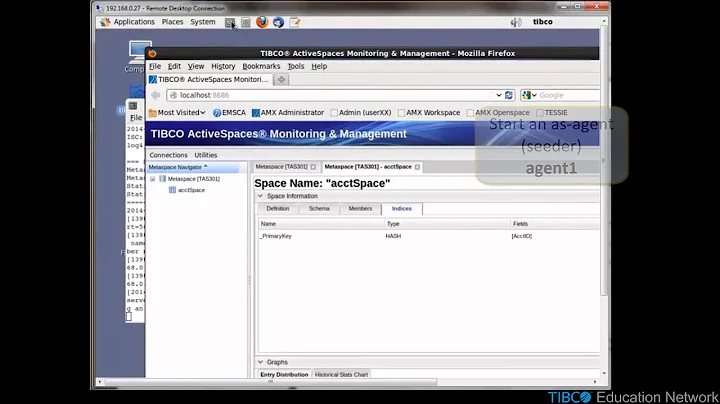Open the File menu of the terminal window behind

point(136,118)
